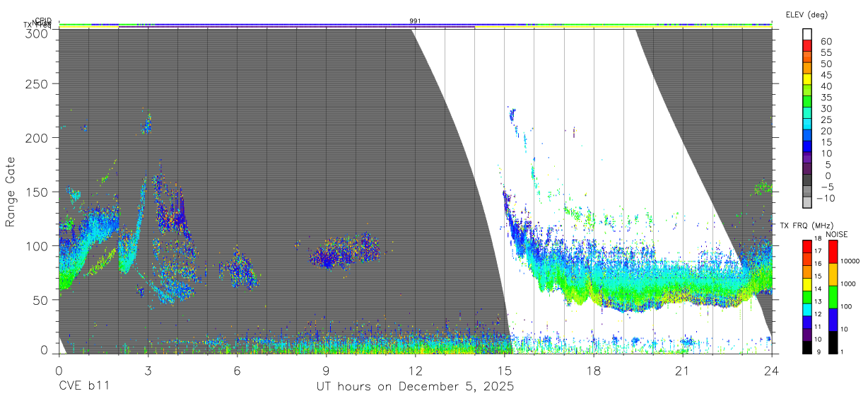Click 'UT hours on December 5, 2025' label

pos(414,387)
